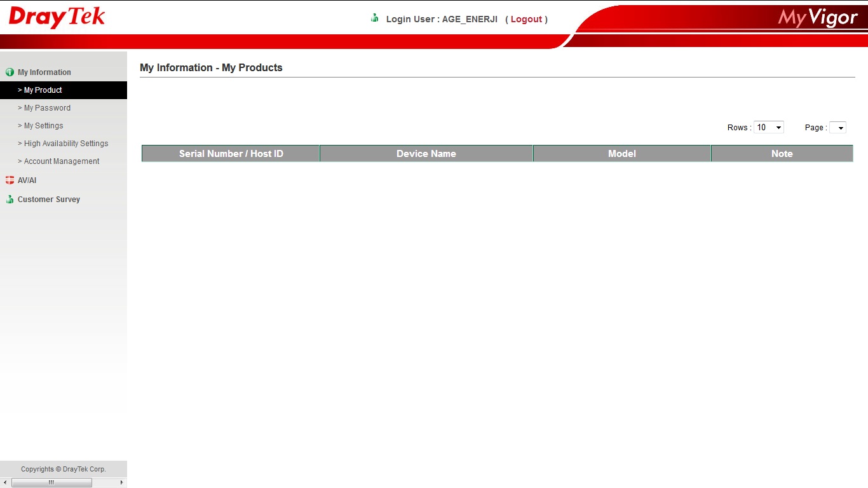Viewport: 868px width, 488px height.
Task: Open My Password page
Action: (47, 108)
